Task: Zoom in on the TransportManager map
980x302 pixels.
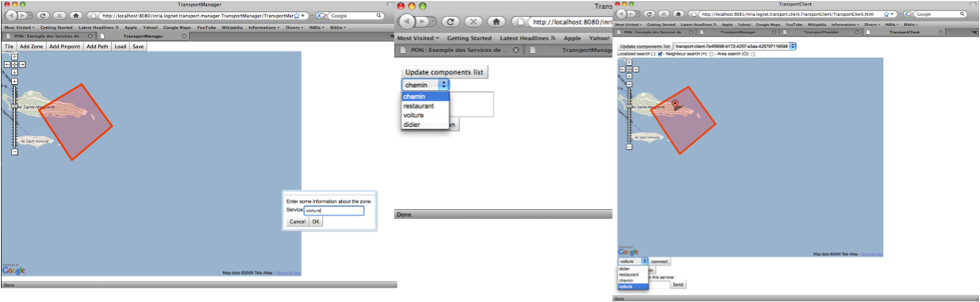Action: point(14,82)
